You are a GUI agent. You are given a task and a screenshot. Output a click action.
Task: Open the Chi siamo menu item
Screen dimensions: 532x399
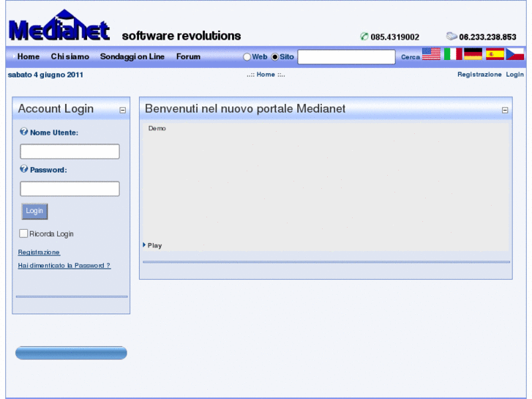70,56
